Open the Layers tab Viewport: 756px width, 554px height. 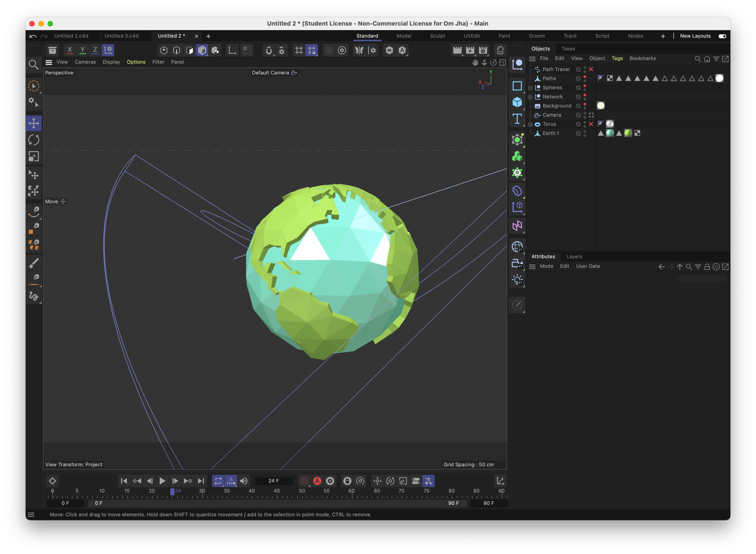pyautogui.click(x=574, y=257)
